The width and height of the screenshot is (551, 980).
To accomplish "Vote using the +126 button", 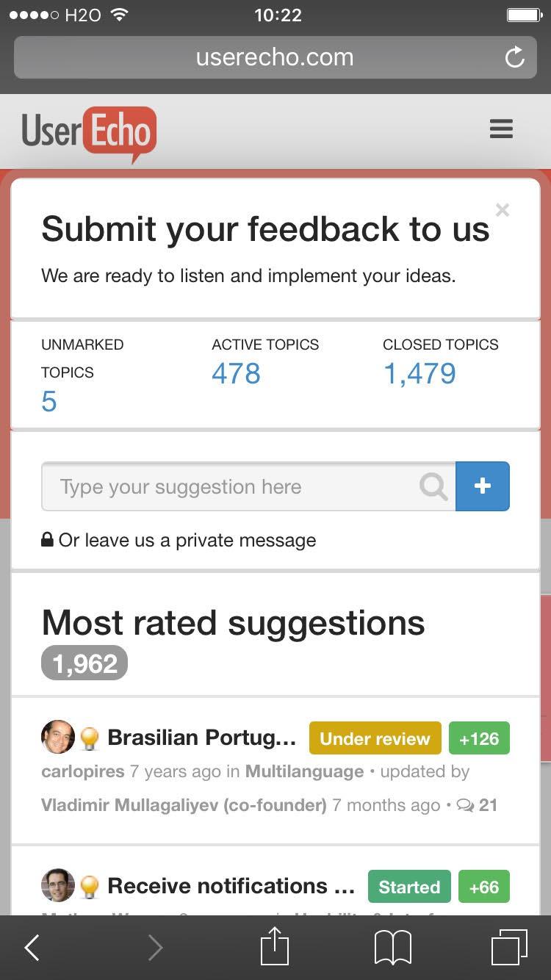I will point(479,738).
